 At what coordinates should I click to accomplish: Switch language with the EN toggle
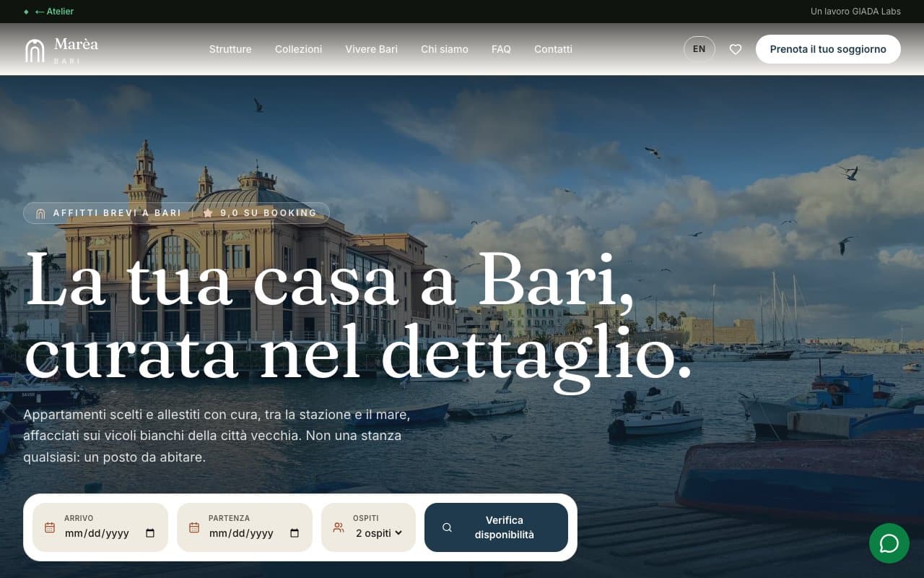[699, 49]
